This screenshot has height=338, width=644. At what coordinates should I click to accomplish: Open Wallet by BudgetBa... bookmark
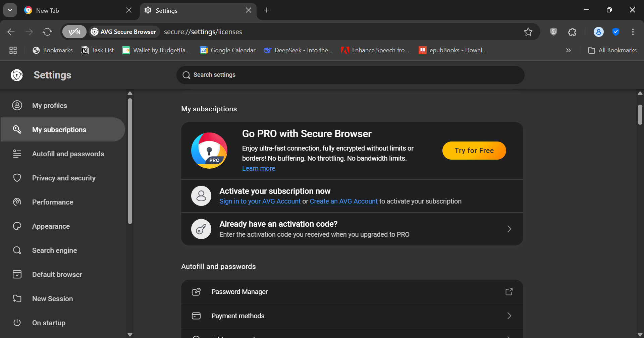(156, 50)
